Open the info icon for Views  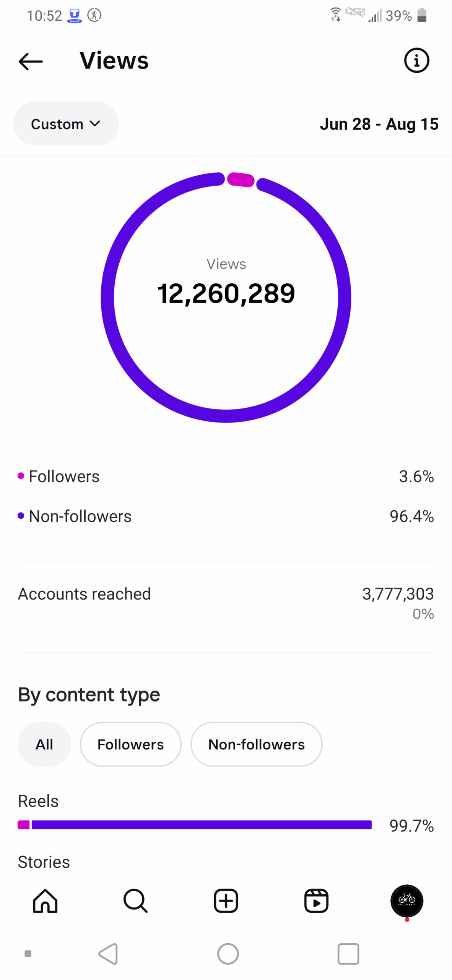coord(416,60)
